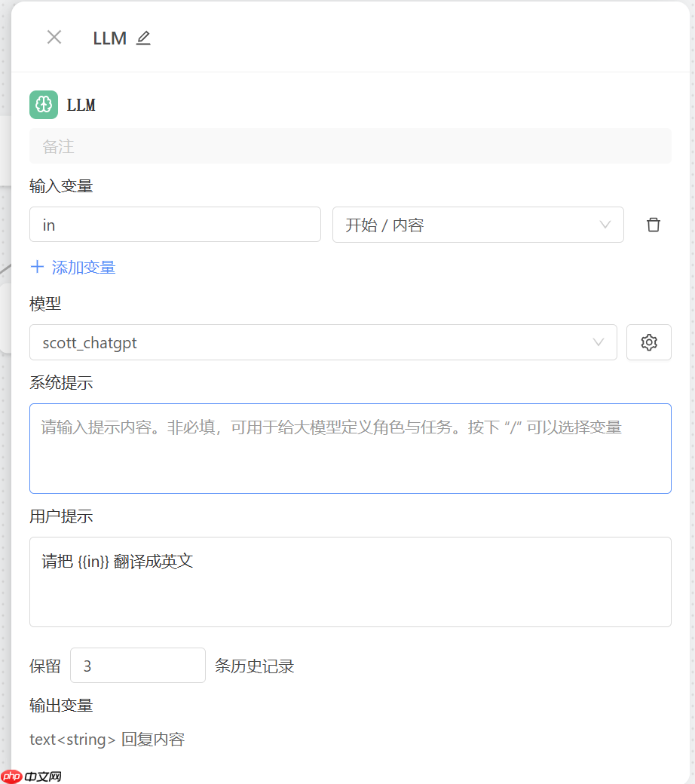Click 添加变量 to add a new input variable
Screen dimensions: 695x784
81,266
